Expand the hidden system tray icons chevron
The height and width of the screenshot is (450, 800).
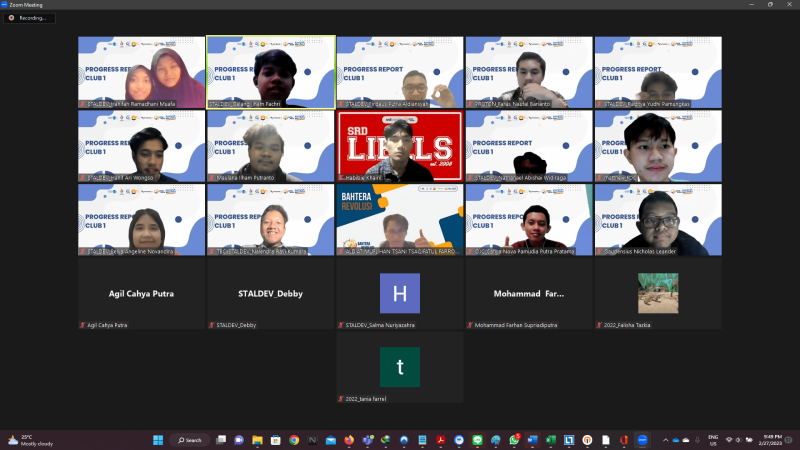coord(665,440)
